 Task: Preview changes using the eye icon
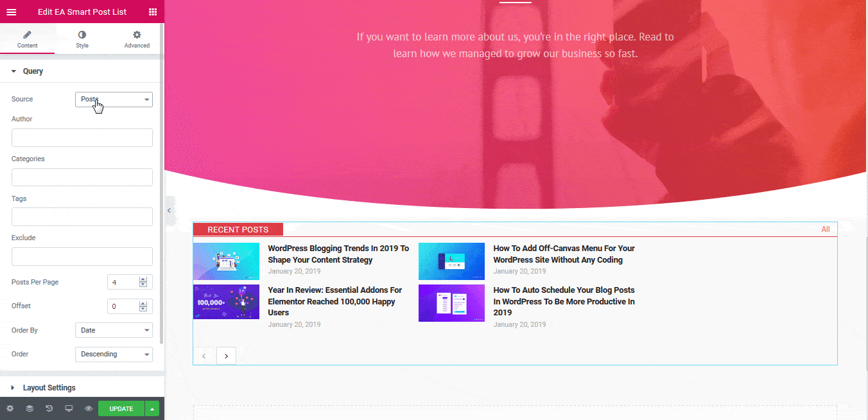[88, 408]
